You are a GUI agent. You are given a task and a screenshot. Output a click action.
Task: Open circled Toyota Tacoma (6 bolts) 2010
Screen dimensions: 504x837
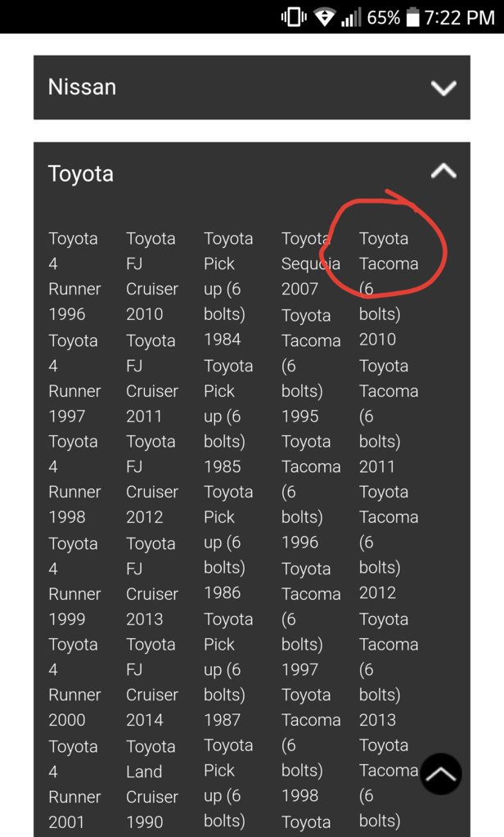pyautogui.click(x=389, y=289)
